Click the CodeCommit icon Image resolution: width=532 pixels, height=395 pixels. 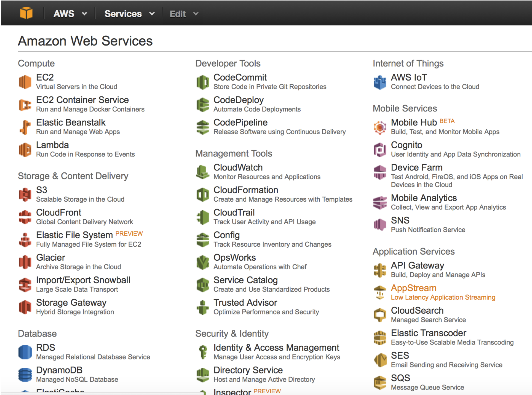click(203, 82)
